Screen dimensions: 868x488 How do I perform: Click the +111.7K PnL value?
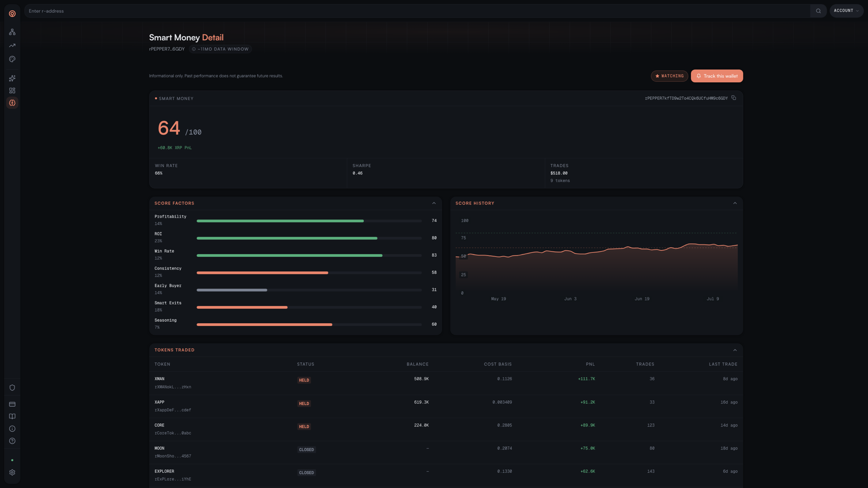tap(586, 379)
